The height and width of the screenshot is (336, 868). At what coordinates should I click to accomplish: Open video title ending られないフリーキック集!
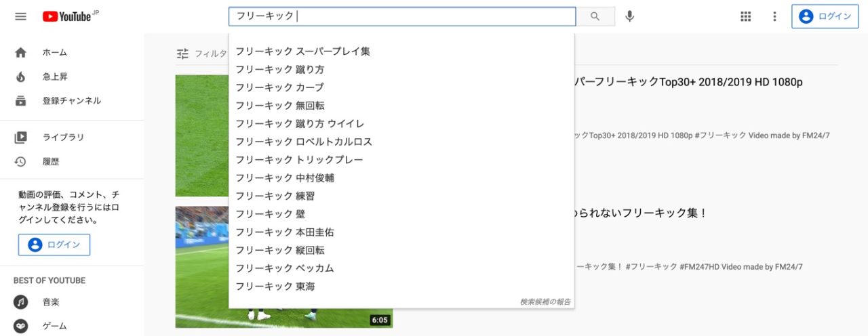pyautogui.click(x=642, y=213)
